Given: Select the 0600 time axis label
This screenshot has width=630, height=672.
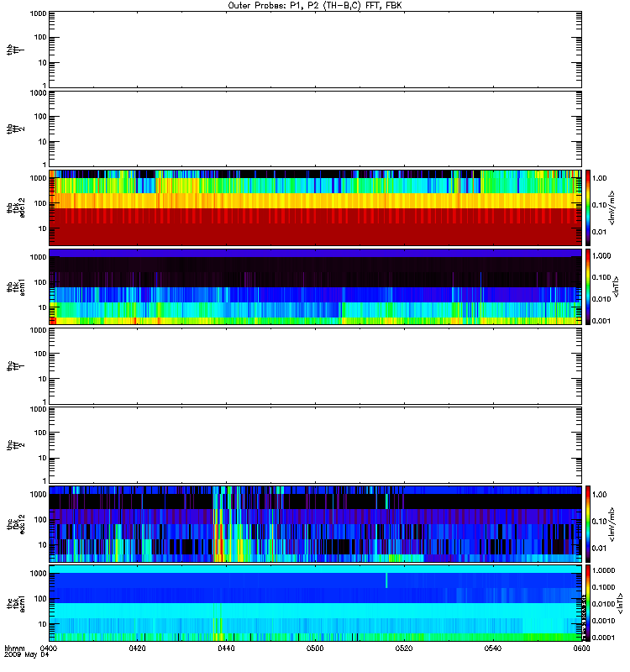Looking at the screenshot, I should (581, 648).
